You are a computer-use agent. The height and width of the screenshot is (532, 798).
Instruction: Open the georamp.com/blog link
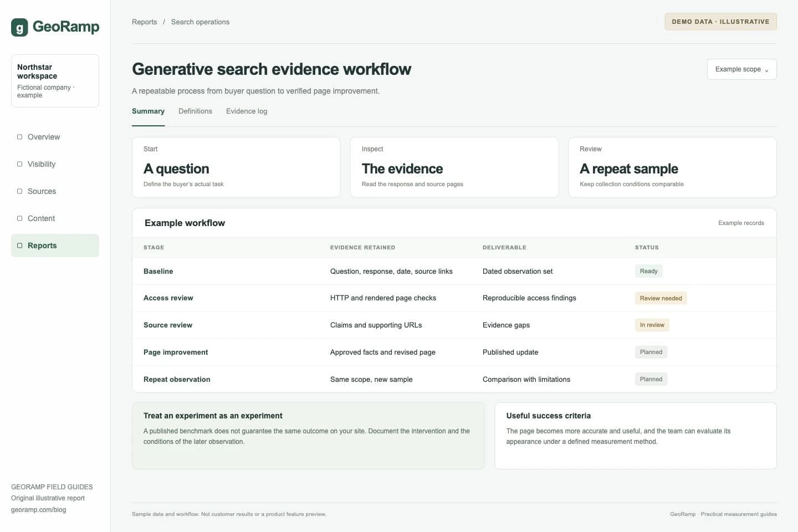[x=39, y=510]
